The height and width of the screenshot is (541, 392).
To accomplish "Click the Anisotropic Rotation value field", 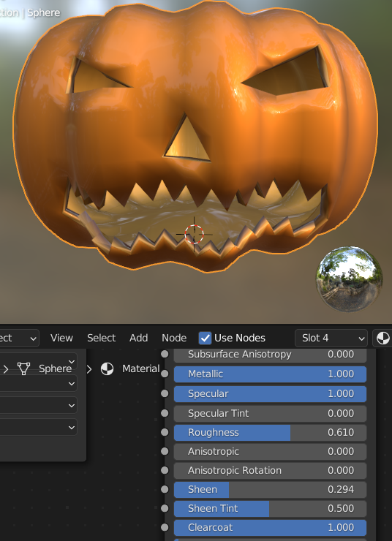I will pos(270,470).
